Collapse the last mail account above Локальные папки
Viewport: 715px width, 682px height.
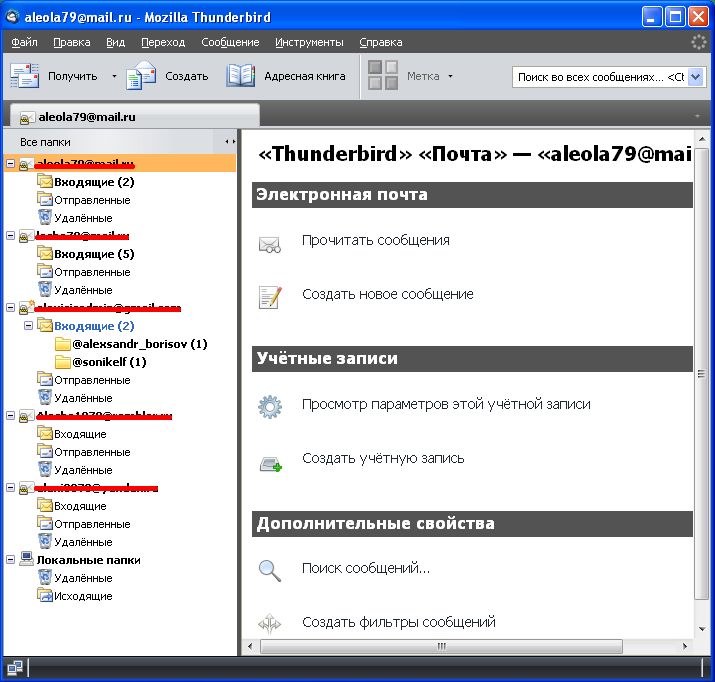tap(10, 488)
